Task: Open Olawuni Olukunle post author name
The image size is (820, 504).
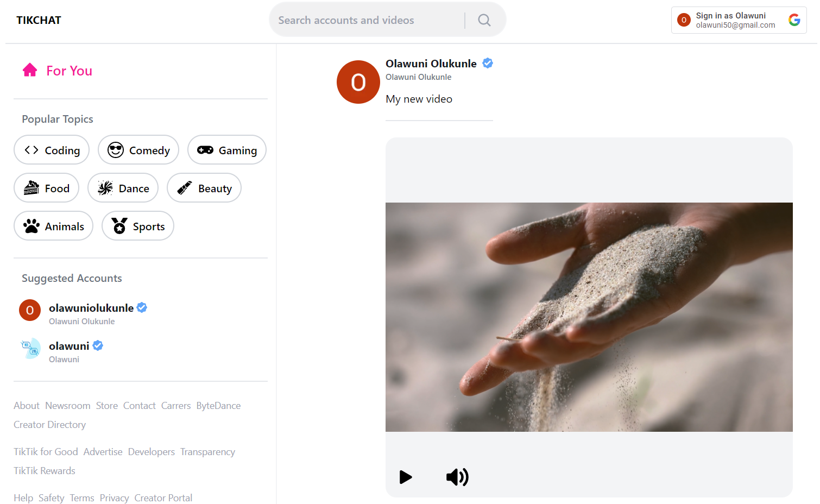Action: [431, 64]
